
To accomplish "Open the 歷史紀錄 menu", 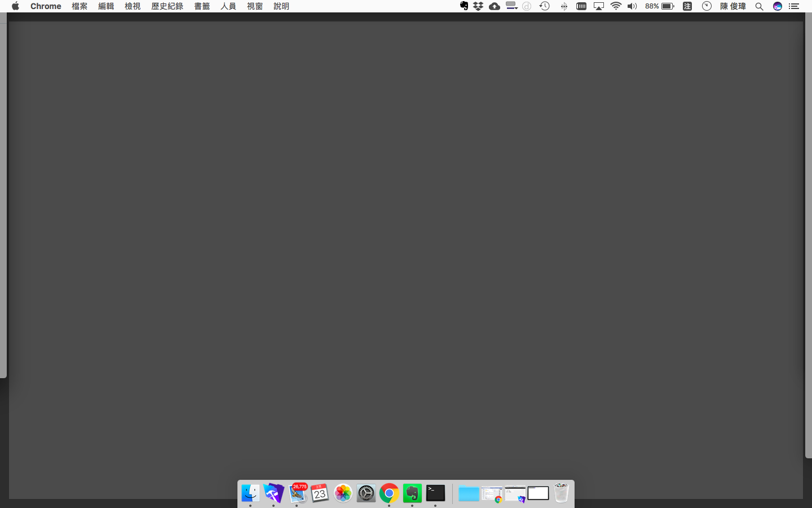I will tap(167, 6).
